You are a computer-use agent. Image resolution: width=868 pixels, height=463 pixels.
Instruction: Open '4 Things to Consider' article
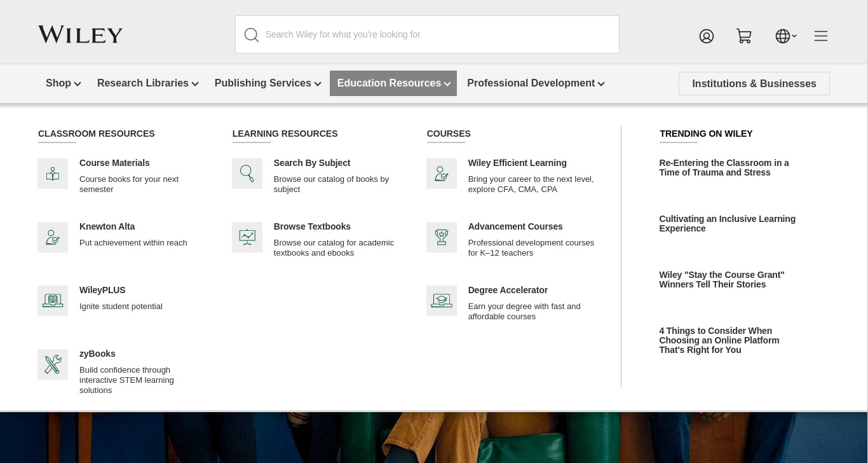(719, 340)
